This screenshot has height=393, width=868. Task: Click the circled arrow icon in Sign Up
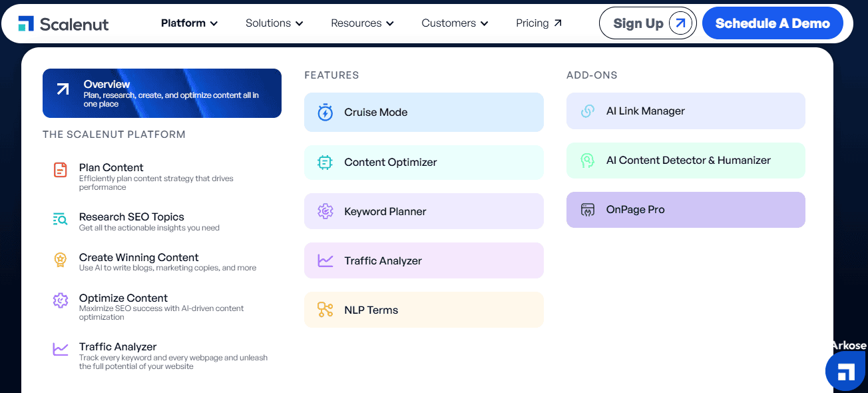(x=680, y=23)
